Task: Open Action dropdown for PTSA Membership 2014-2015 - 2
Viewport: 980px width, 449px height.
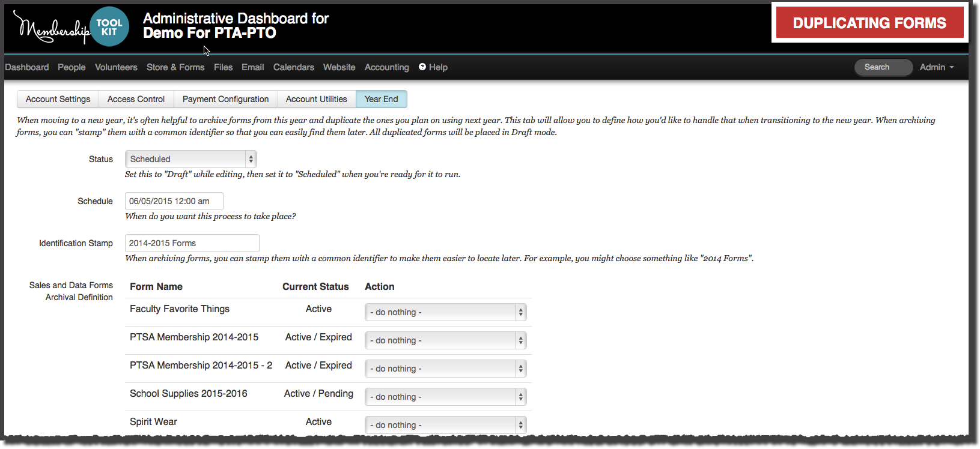Action: point(445,369)
